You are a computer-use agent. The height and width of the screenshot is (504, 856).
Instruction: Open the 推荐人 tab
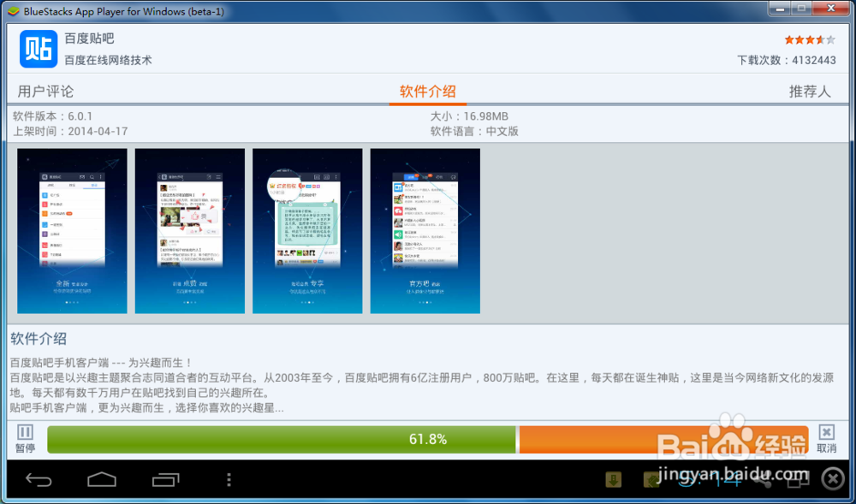pos(810,91)
